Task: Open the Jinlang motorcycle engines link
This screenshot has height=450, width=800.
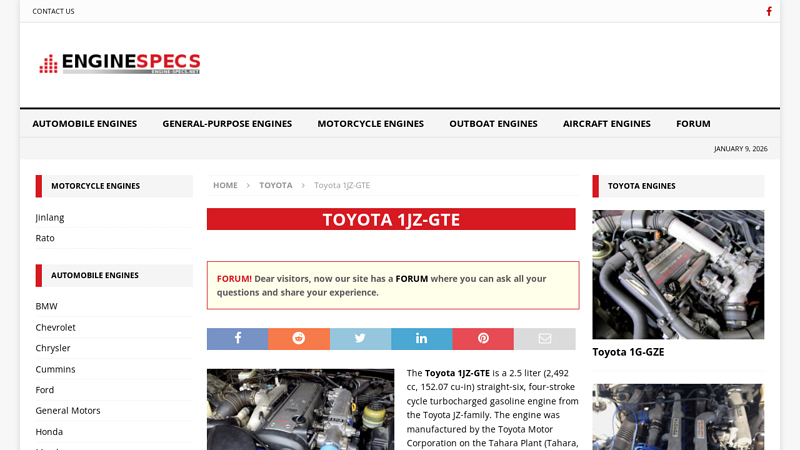Action: click(49, 217)
